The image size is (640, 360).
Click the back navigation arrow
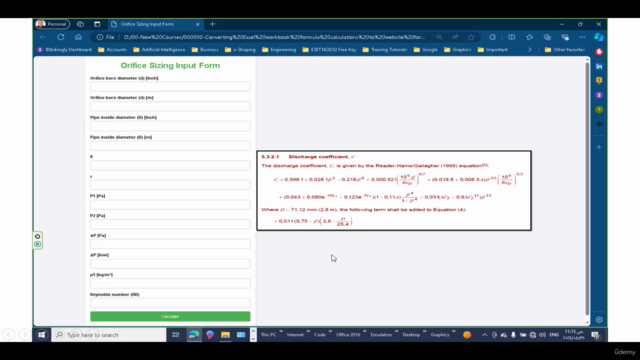coord(43,37)
